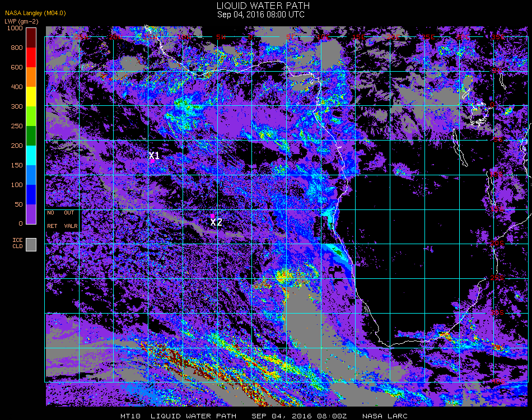The height and width of the screenshot is (420, 532).
Task: Click the footer timestamp SEP 04, 2016 08:00Z
Action: pos(299,416)
